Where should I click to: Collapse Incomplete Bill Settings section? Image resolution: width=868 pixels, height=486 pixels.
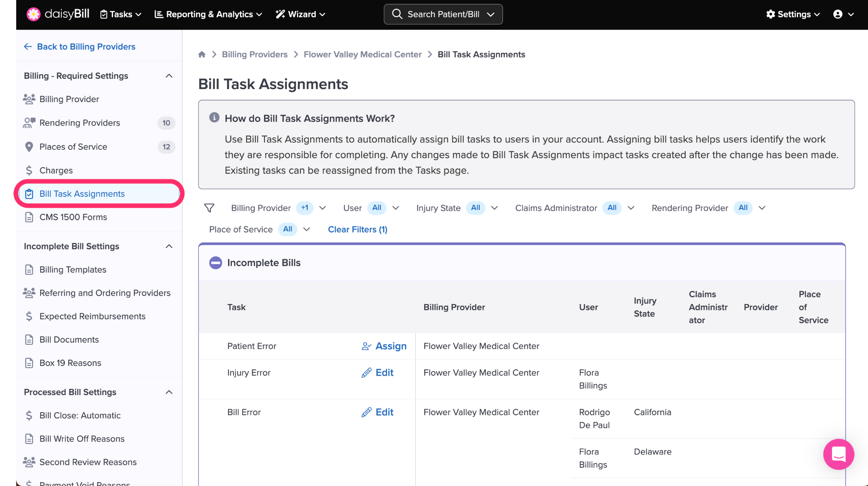click(169, 246)
